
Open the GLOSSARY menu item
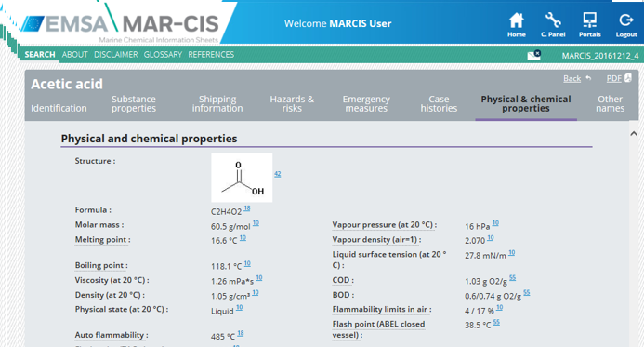(163, 54)
